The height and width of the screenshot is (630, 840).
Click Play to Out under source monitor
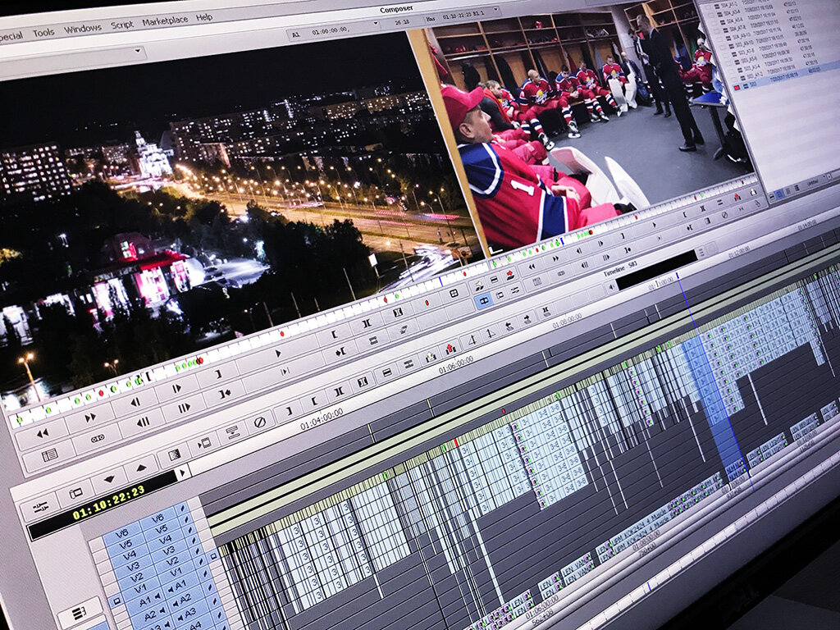pos(285,371)
